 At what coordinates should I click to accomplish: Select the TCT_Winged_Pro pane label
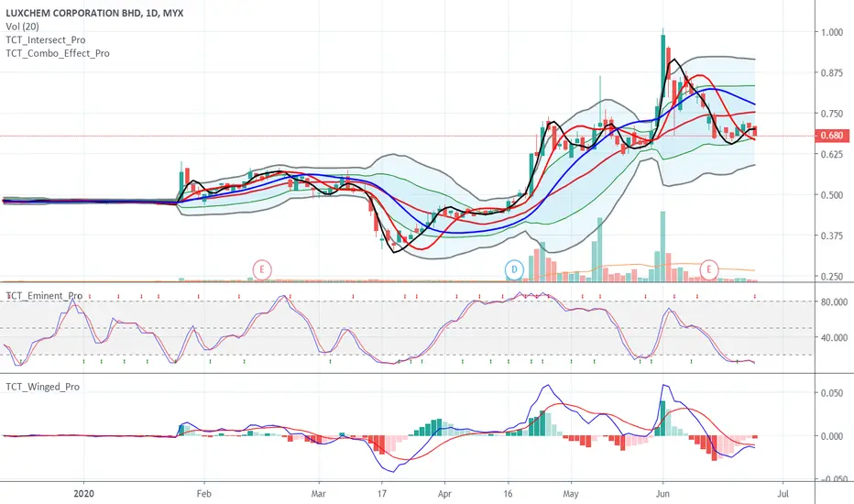42,387
